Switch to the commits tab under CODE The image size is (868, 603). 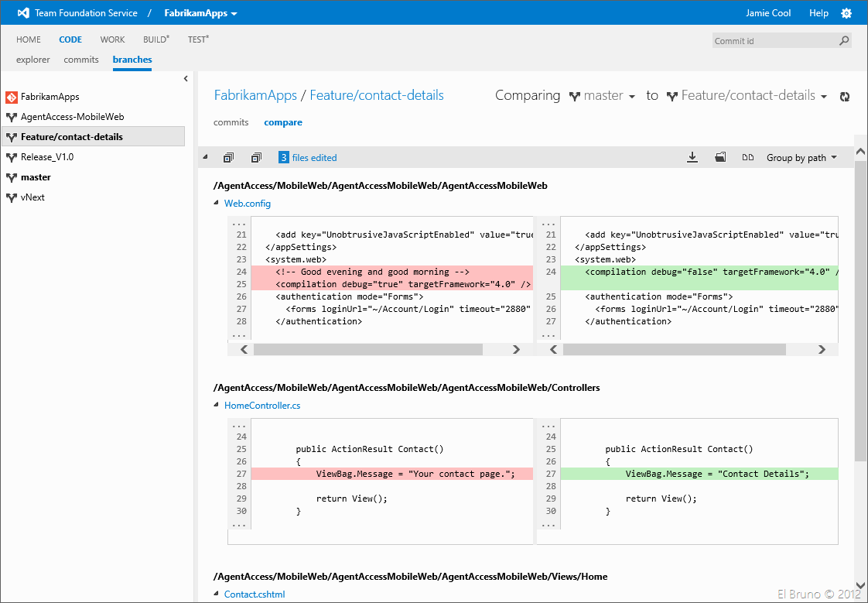click(x=81, y=60)
